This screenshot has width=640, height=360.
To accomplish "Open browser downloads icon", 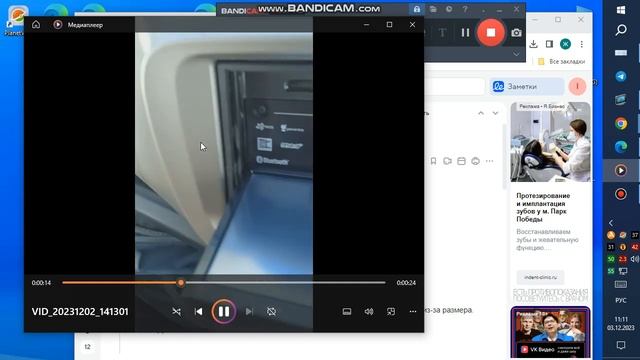I will (533, 44).
